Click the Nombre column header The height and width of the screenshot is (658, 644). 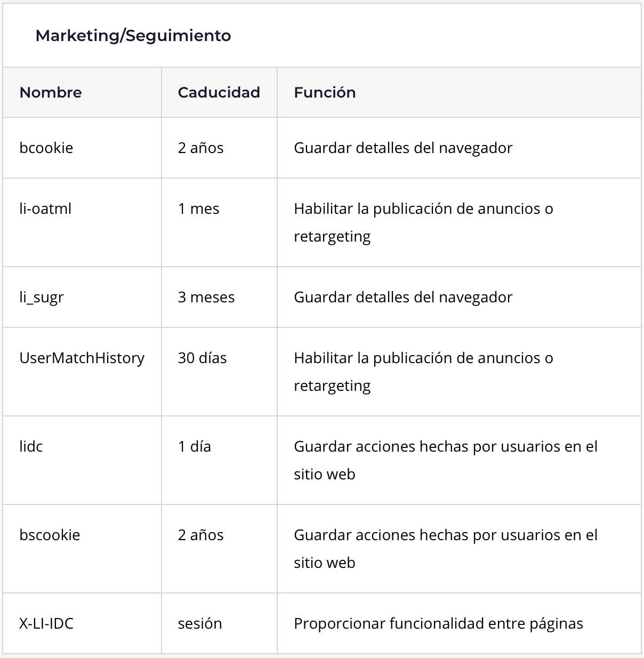point(51,92)
